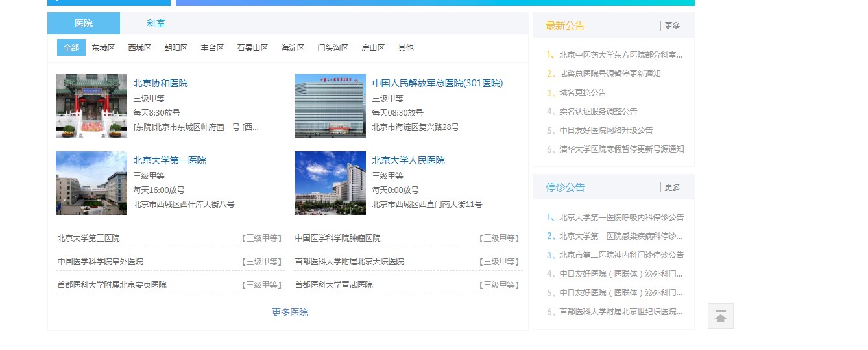Open 中国医学科学院阜外医院 in the list

(100, 262)
